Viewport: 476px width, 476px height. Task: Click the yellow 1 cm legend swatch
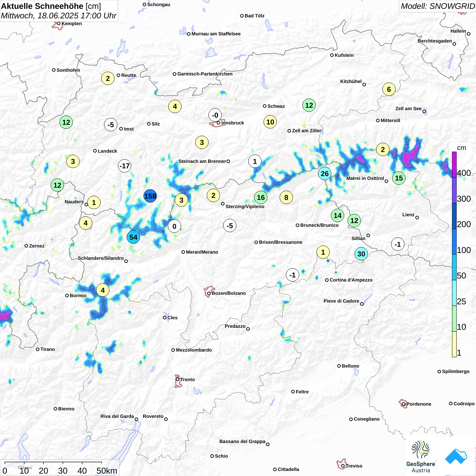454,344
